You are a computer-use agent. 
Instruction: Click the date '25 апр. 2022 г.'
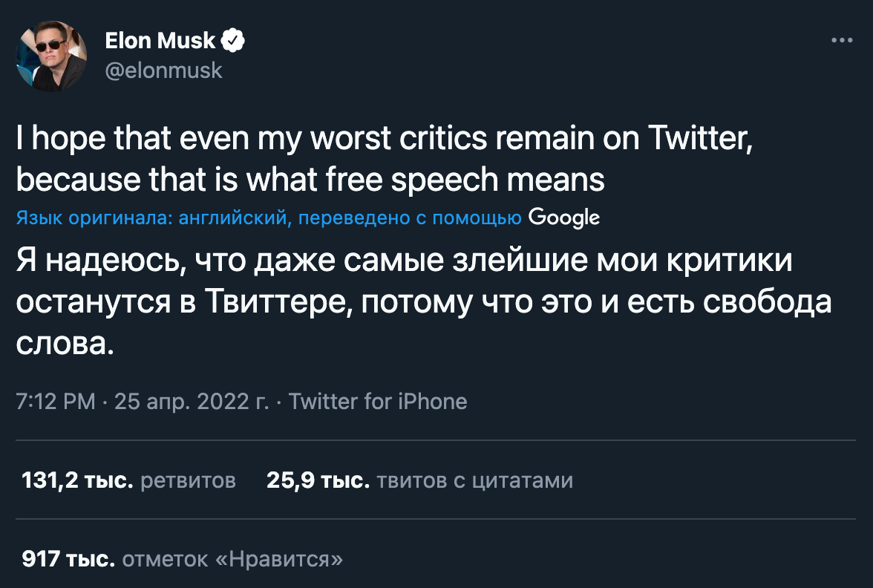[x=192, y=402]
